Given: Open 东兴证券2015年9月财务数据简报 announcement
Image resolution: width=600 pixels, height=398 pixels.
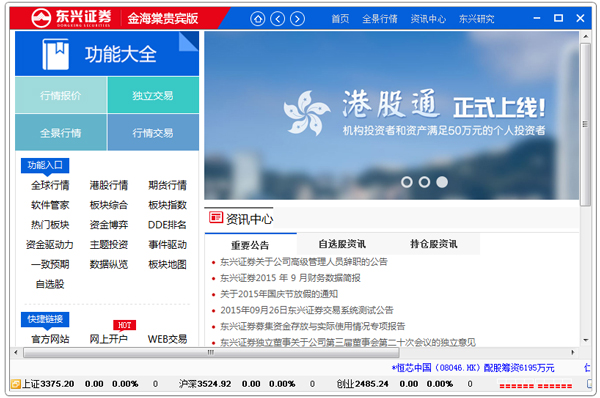Looking at the screenshot, I should coord(290,278).
